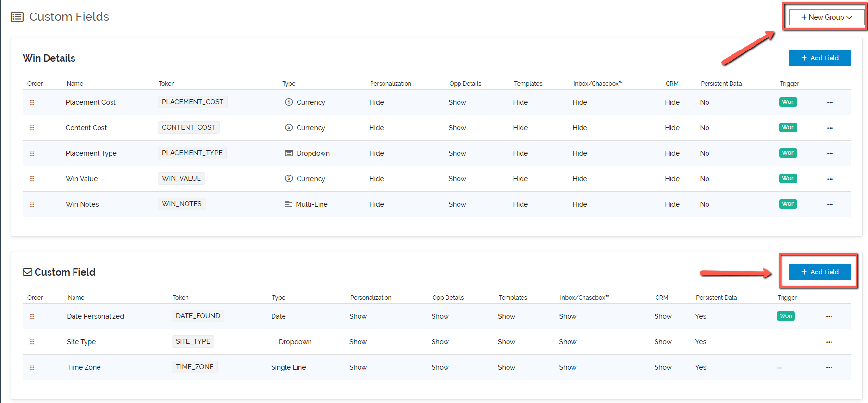Select the WIN_NOTES token
The image size is (868, 403).
coord(182,204)
